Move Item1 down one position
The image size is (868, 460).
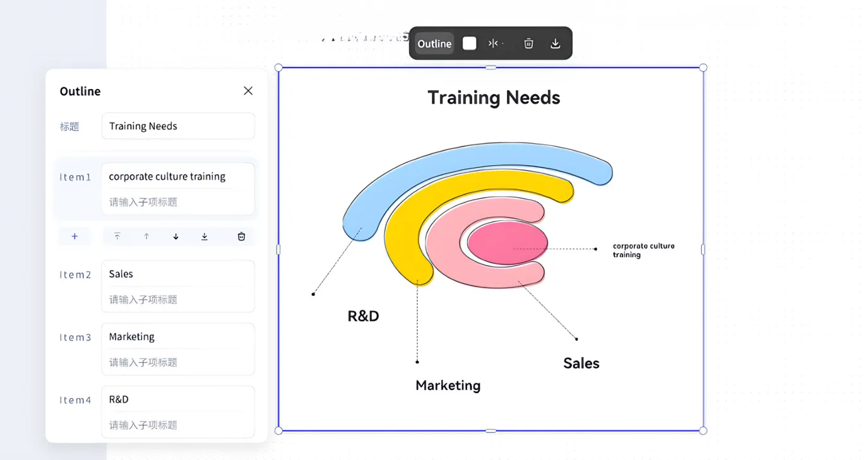(x=175, y=237)
